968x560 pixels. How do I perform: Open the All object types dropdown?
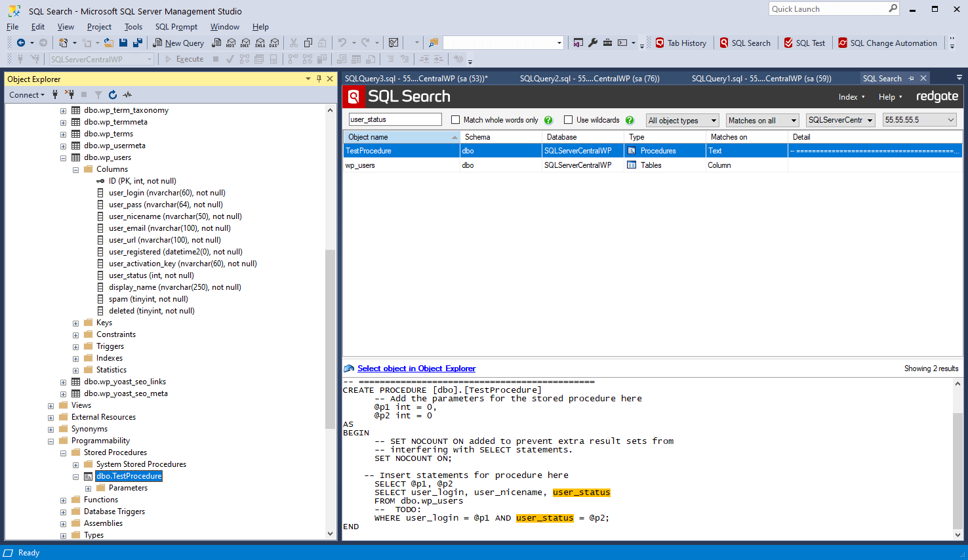[x=681, y=120]
